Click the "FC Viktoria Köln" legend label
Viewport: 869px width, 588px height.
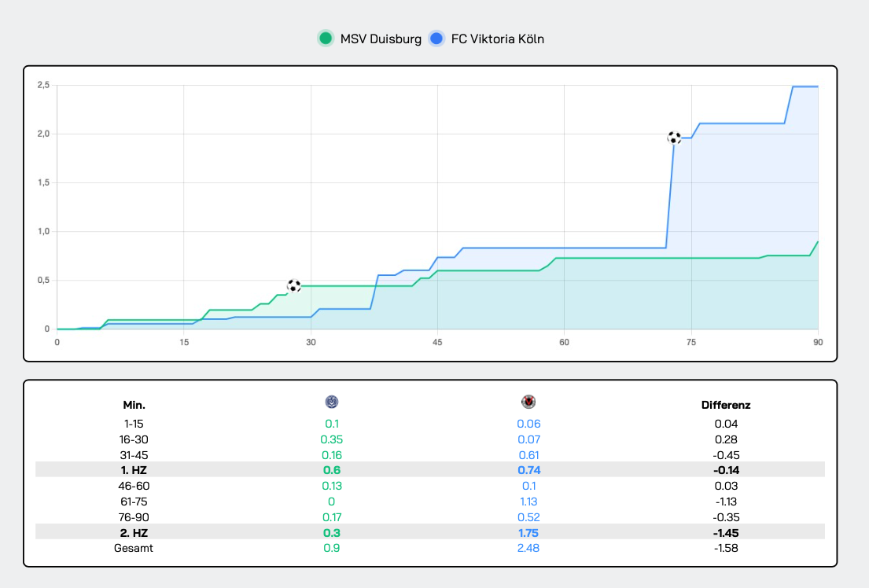point(498,39)
